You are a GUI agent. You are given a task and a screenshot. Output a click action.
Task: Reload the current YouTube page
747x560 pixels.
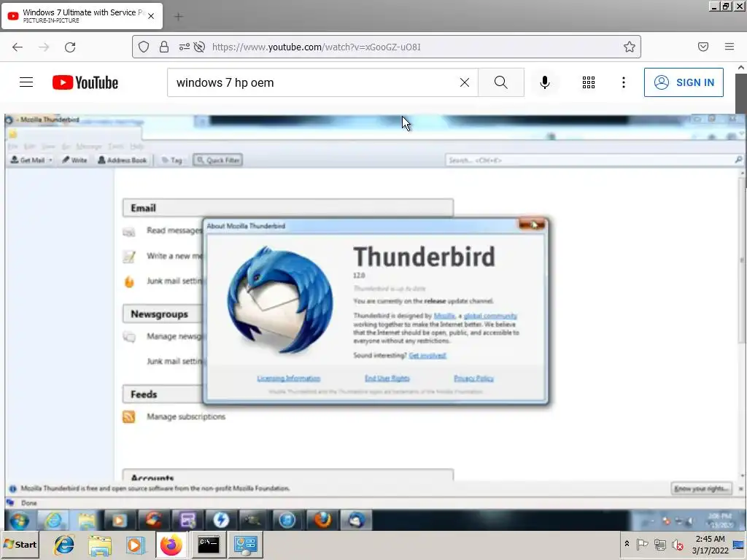pyautogui.click(x=70, y=47)
